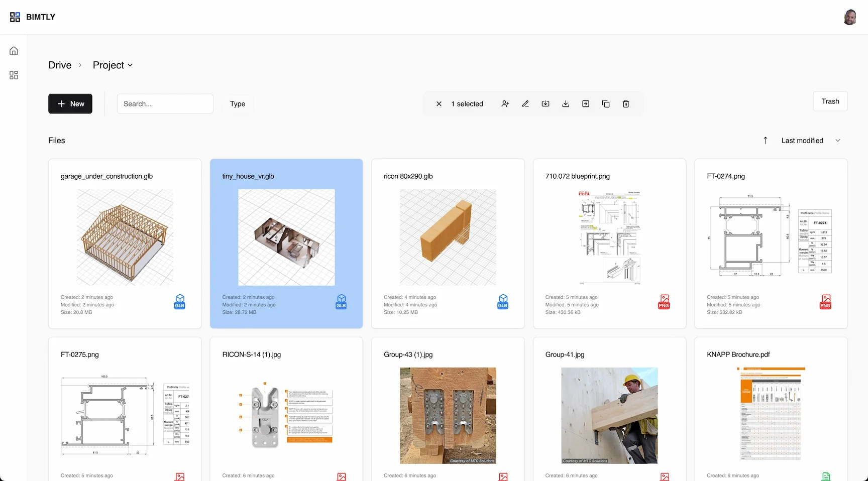The width and height of the screenshot is (868, 481).
Task: Download the selected tiny_house_vr.glb file
Action: [x=566, y=103]
